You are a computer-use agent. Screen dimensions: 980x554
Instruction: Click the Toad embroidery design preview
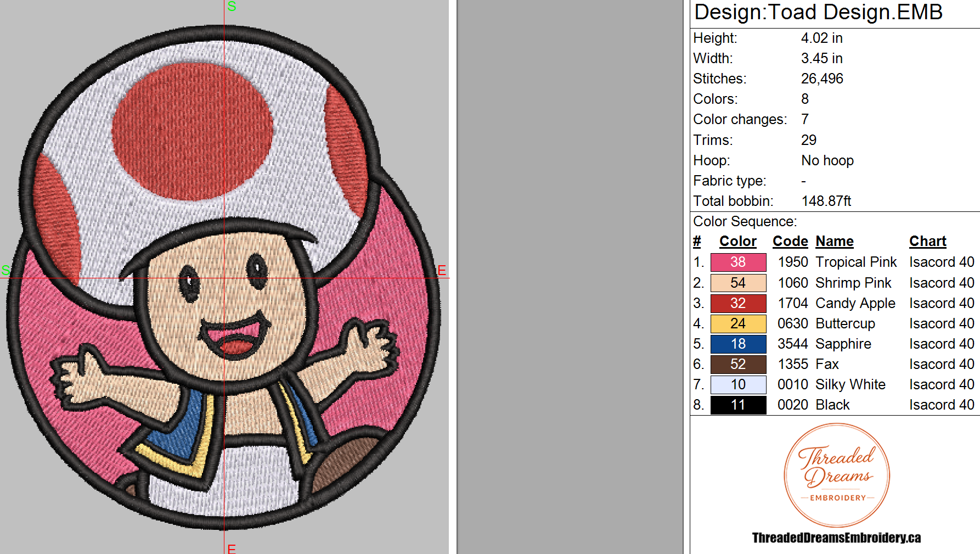pos(223,277)
